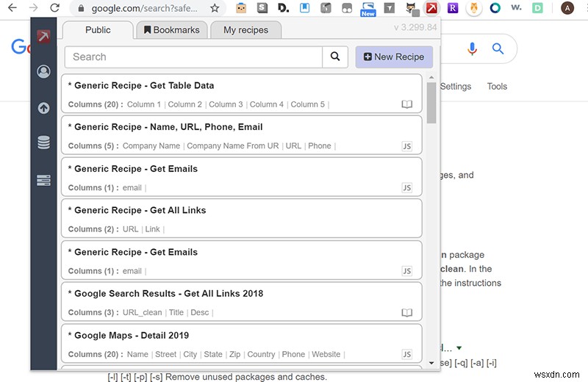Click the bold D. extension icon
Viewport: 588px width, 382px height.
point(283,8)
